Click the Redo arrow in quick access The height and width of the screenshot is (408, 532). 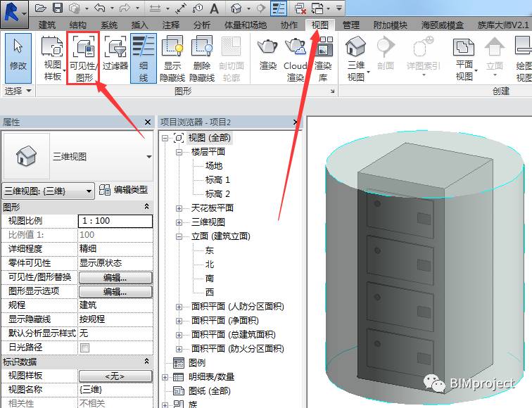125,8
